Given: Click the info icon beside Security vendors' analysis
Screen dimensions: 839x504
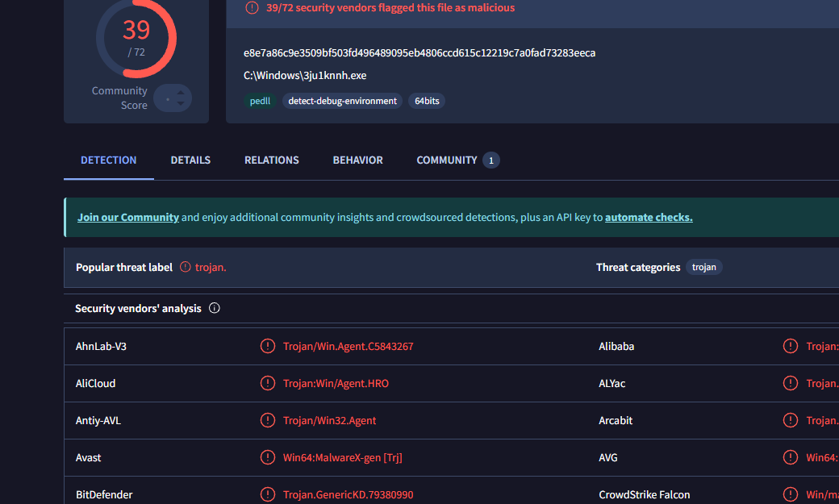Looking at the screenshot, I should click(x=214, y=308).
